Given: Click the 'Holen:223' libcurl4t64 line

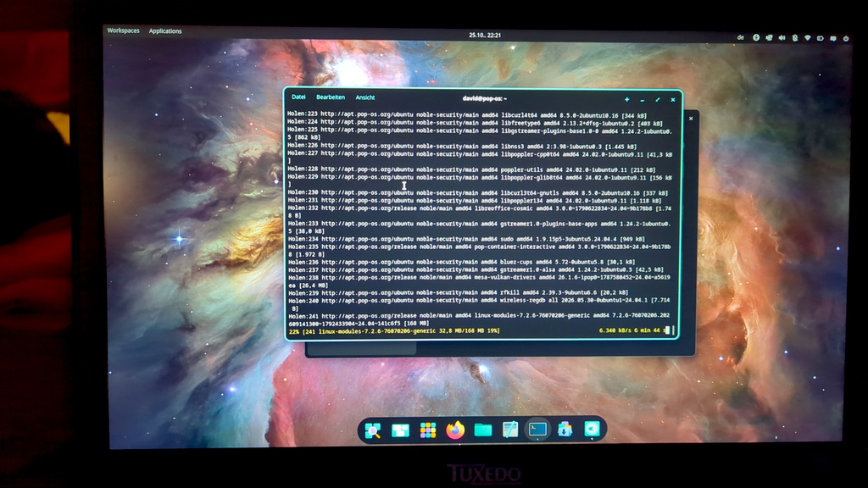Looking at the screenshot, I should 467,115.
